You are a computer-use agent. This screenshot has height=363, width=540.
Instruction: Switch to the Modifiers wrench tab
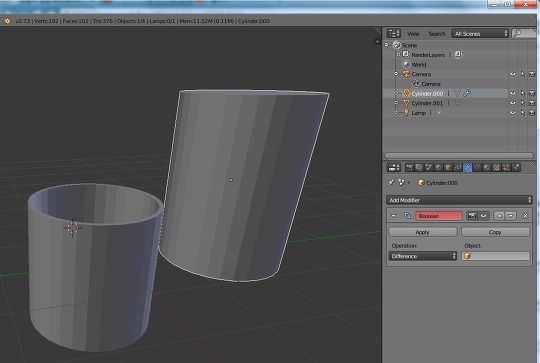pos(467,168)
